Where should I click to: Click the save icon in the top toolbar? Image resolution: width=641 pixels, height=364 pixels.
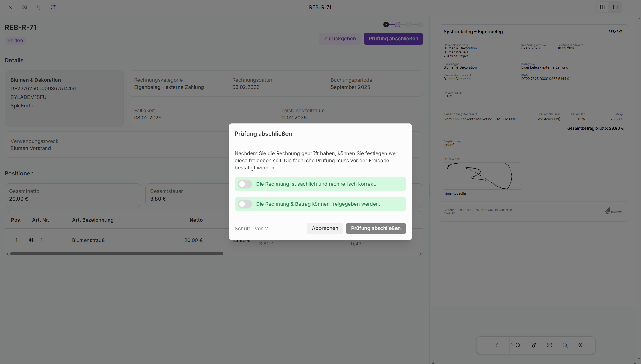point(25,7)
